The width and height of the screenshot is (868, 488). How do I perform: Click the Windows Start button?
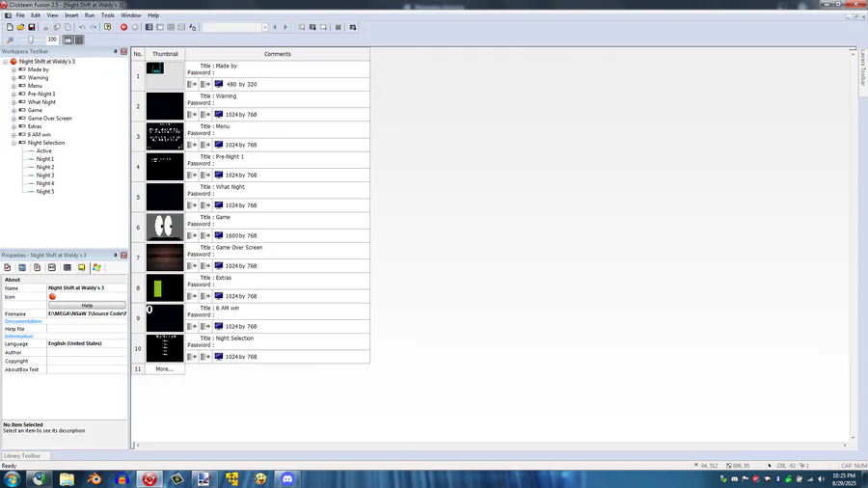tap(13, 478)
